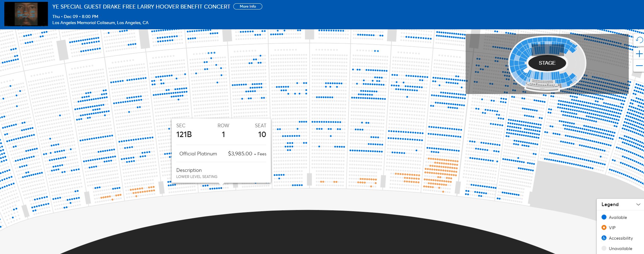Click the Available legend icon
The width and height of the screenshot is (644, 254).
(x=604, y=217)
